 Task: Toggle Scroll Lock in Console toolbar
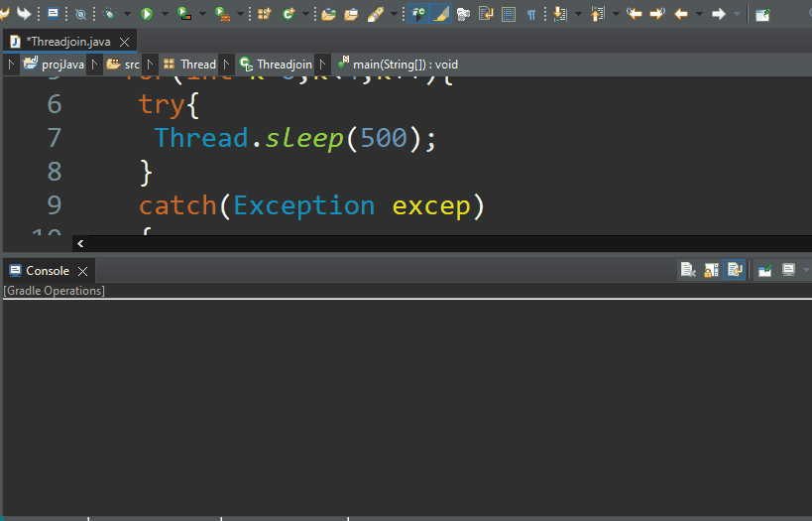[712, 270]
